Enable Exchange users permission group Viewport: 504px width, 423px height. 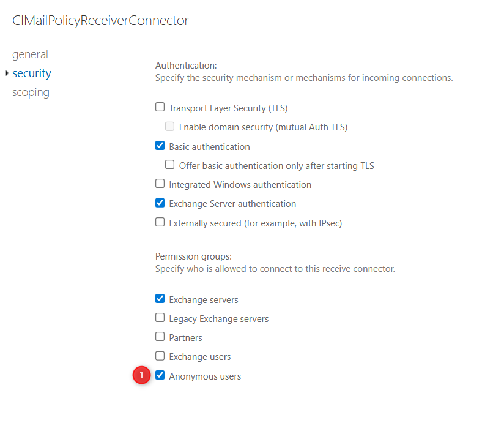coord(160,356)
